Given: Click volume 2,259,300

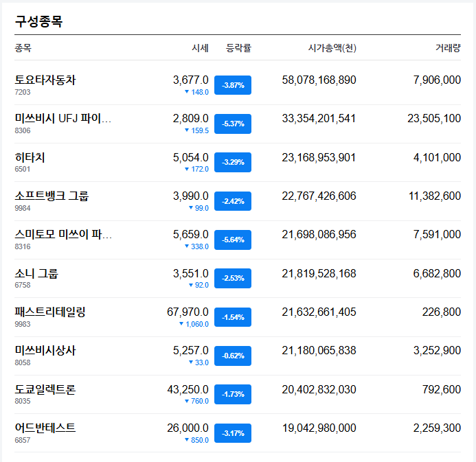Looking at the screenshot, I should click(x=437, y=428).
